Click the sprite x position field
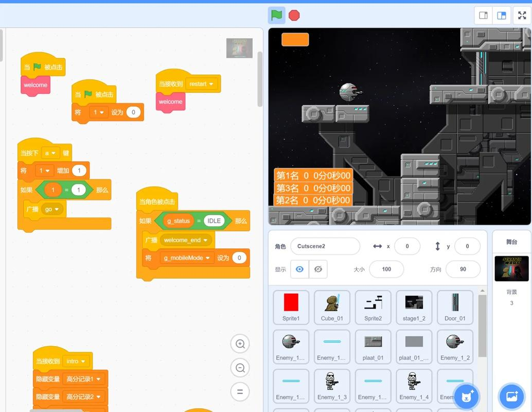Image resolution: width=532 pixels, height=412 pixels. pos(407,246)
